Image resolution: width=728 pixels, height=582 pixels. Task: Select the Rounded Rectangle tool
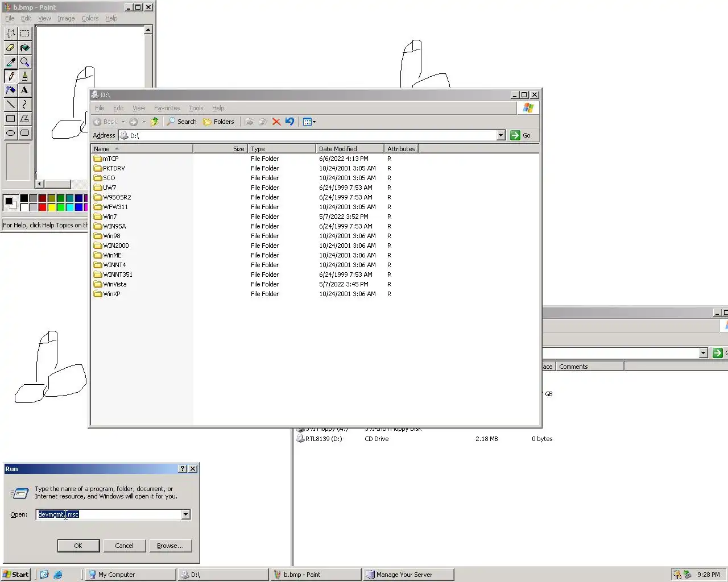click(25, 133)
